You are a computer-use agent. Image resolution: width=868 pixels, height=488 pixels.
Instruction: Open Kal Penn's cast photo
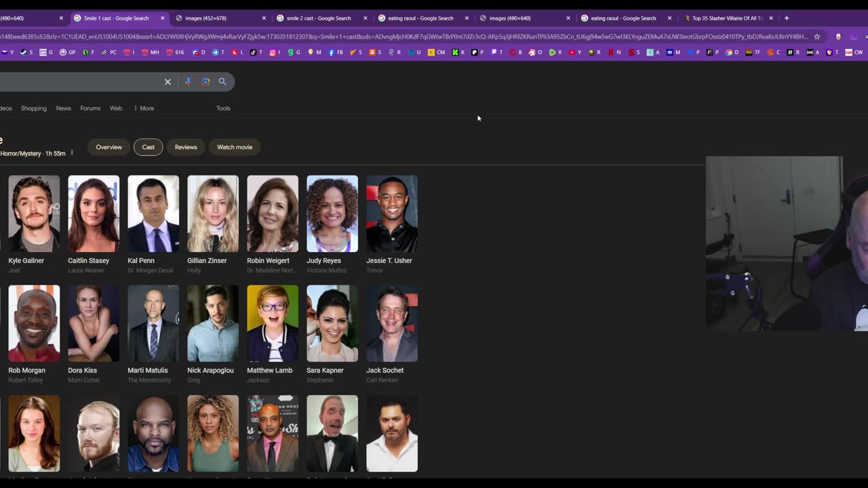click(x=153, y=213)
